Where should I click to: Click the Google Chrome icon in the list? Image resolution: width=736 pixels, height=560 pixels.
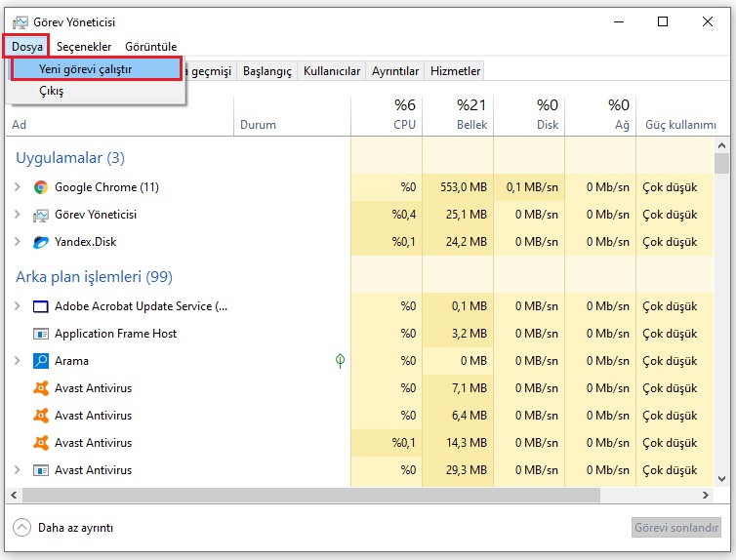coord(41,187)
